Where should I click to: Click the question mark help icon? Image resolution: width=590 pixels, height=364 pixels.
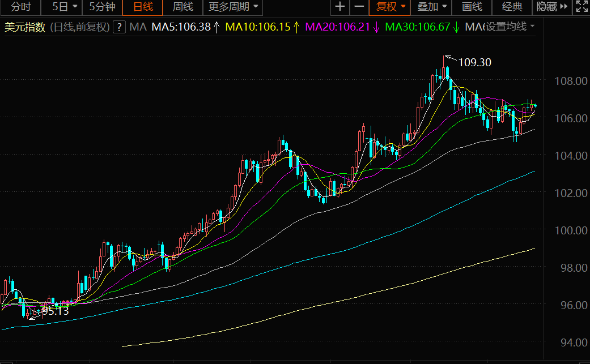coord(119,27)
